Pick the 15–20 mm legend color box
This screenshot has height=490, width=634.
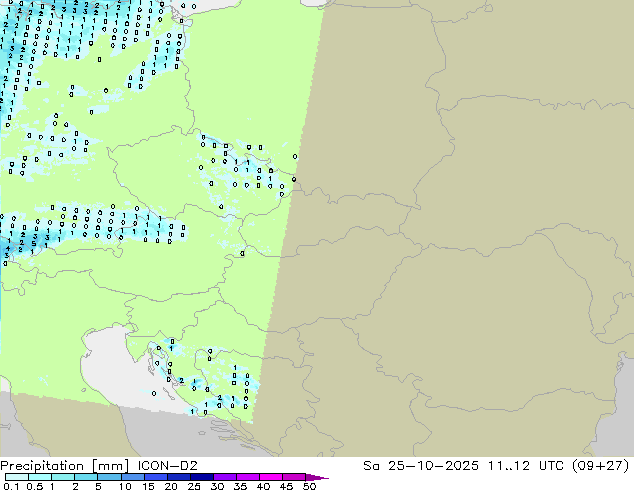156,477
